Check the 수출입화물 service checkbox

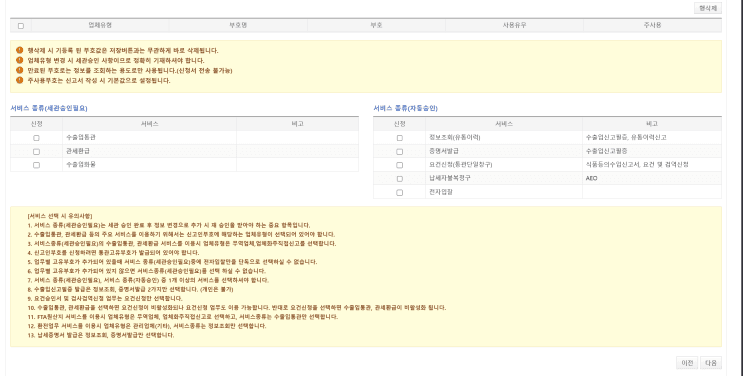coord(36,165)
